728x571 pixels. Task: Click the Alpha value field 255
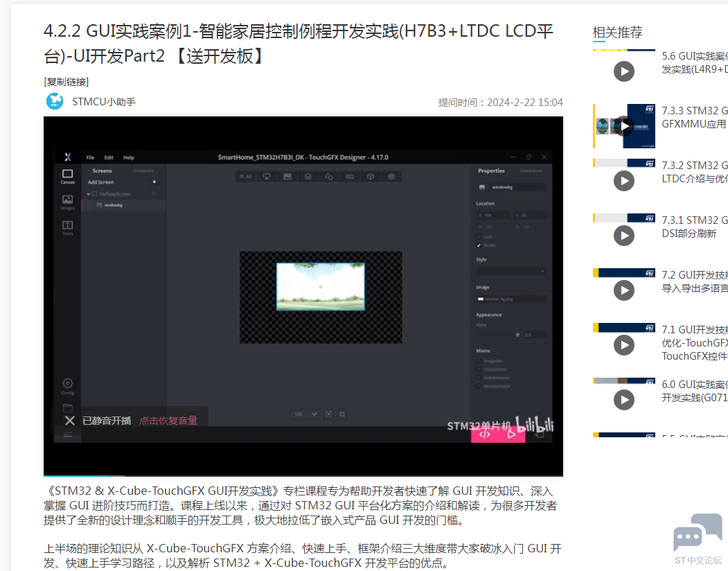pos(535,335)
